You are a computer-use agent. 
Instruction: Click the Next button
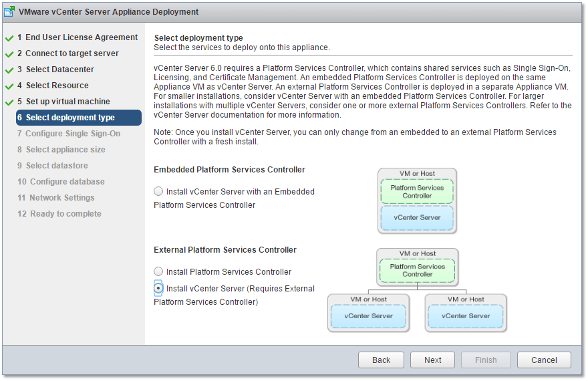(x=433, y=360)
